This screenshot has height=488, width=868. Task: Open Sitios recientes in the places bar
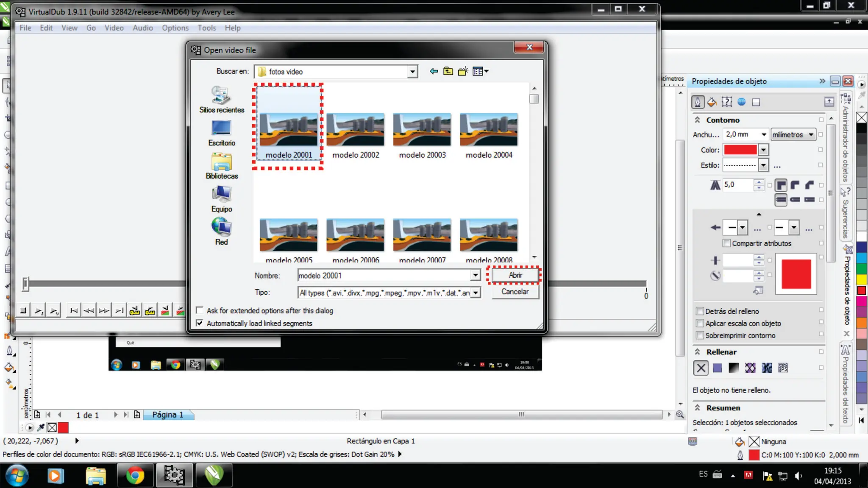pos(222,100)
